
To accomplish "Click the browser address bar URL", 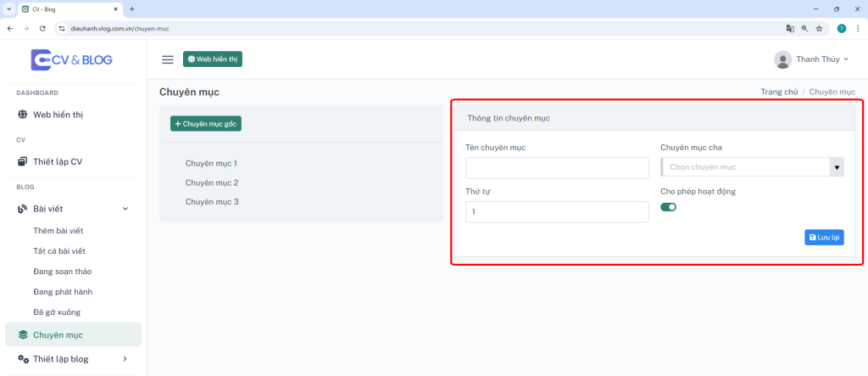I will tap(120, 28).
